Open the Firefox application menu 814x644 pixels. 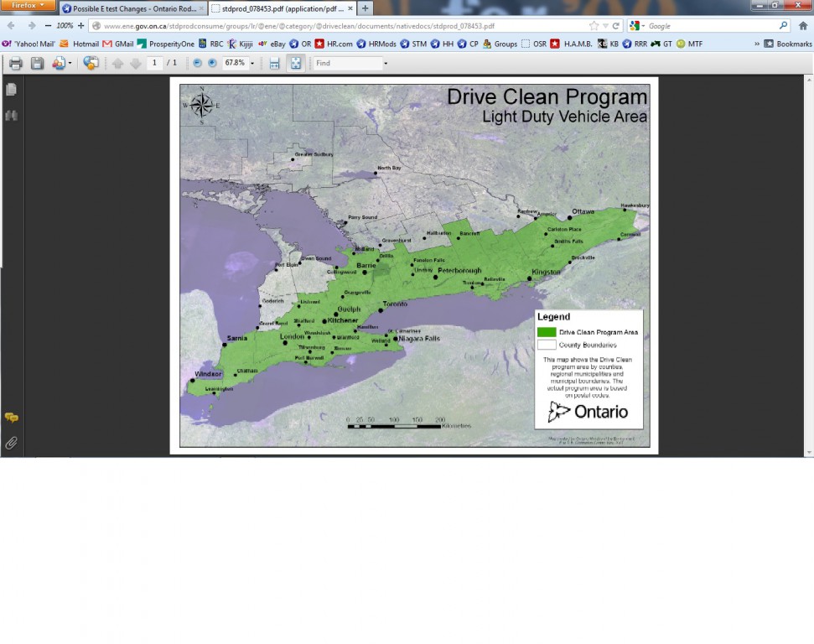tap(28, 6)
